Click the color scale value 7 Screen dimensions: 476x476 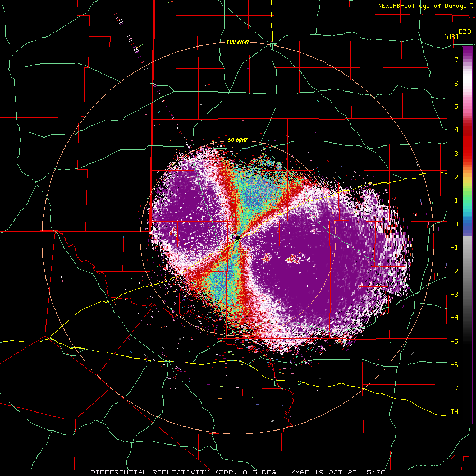[x=456, y=59]
